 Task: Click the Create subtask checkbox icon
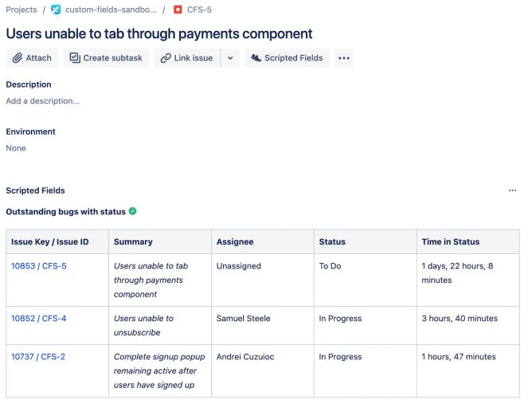(x=75, y=58)
